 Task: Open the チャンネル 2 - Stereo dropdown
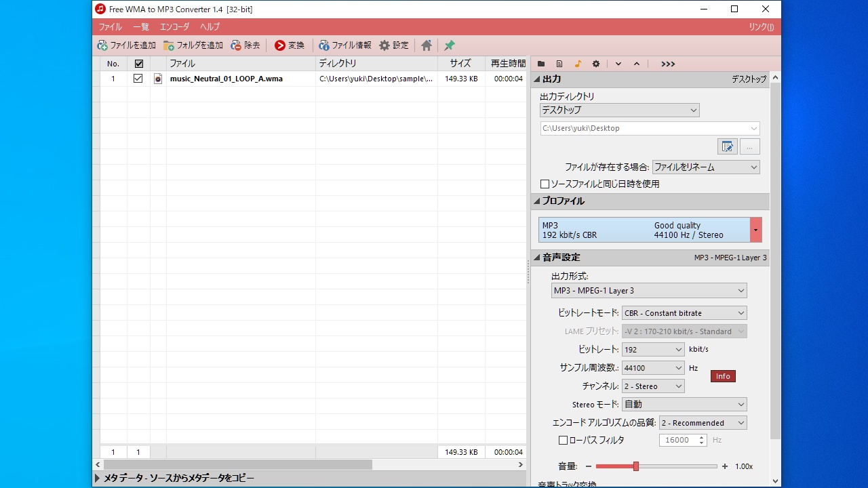(x=653, y=386)
